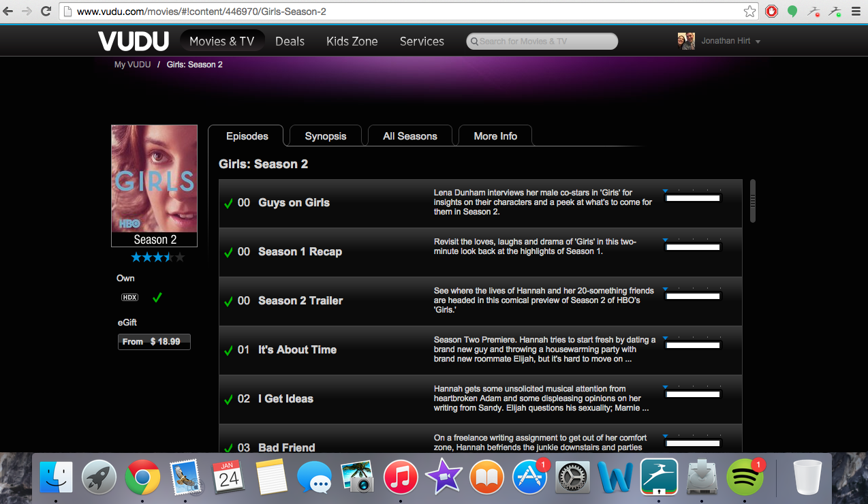Open the Movies & TV menu

pos(221,42)
